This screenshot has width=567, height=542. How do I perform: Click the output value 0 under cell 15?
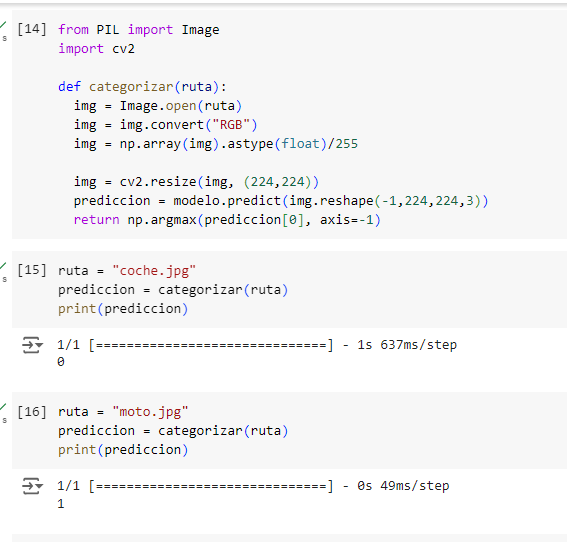[61, 362]
